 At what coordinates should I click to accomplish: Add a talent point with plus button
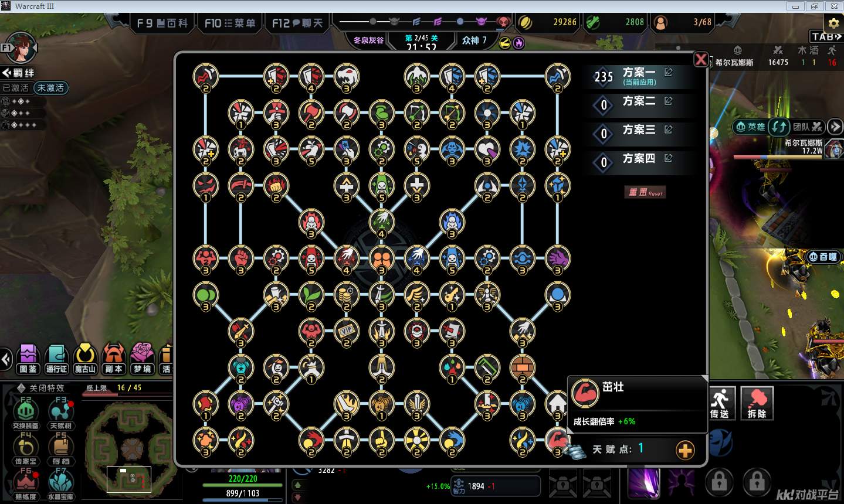pos(684,450)
